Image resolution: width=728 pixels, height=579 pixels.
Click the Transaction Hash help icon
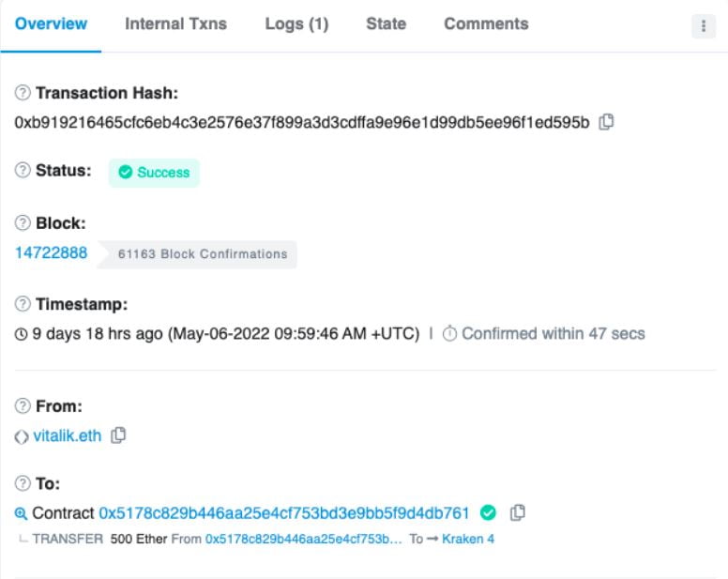[x=22, y=94]
